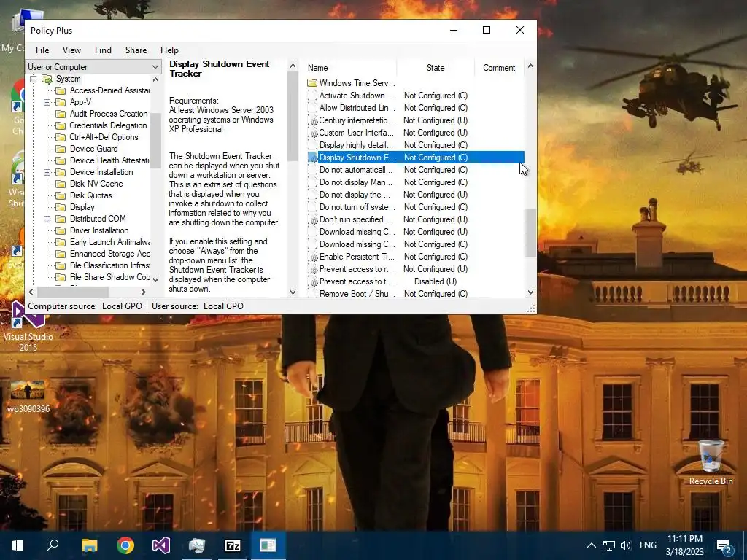This screenshot has width=747, height=560.
Task: Select File Share Shadow Copy category
Action: [x=109, y=277]
